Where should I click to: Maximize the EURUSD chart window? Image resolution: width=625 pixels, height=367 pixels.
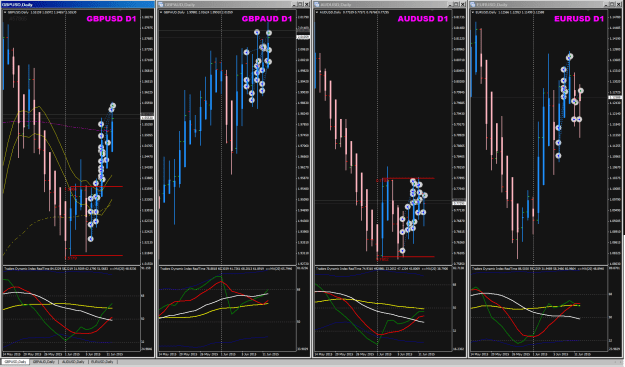pyautogui.click(x=613, y=4)
